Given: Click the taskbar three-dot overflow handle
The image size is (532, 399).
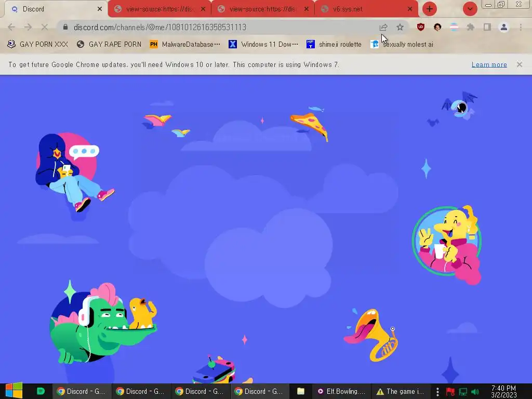Looking at the screenshot, I should (437, 392).
